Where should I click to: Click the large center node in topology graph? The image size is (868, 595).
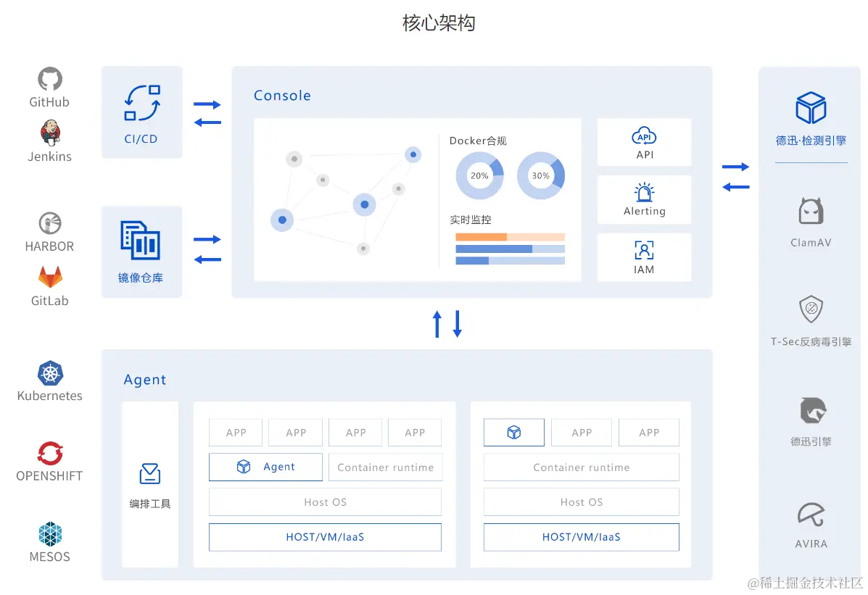pyautogui.click(x=364, y=204)
